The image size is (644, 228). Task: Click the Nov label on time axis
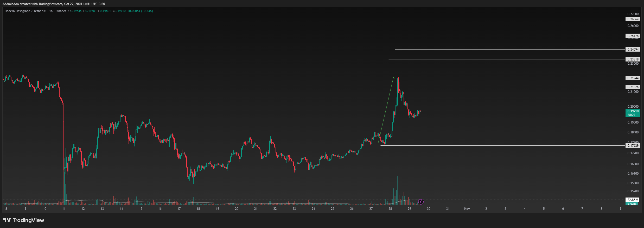[x=467, y=209]
